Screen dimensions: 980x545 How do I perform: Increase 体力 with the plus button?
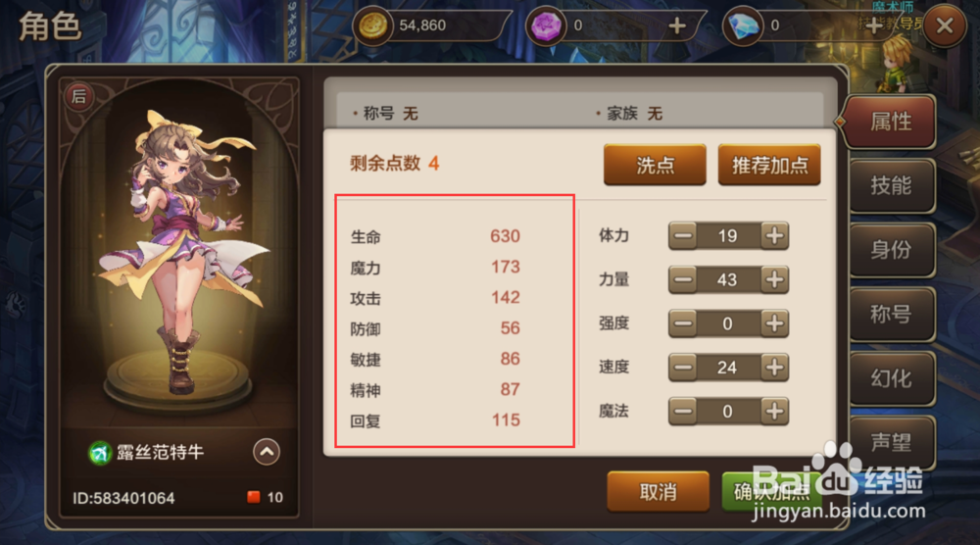(774, 236)
